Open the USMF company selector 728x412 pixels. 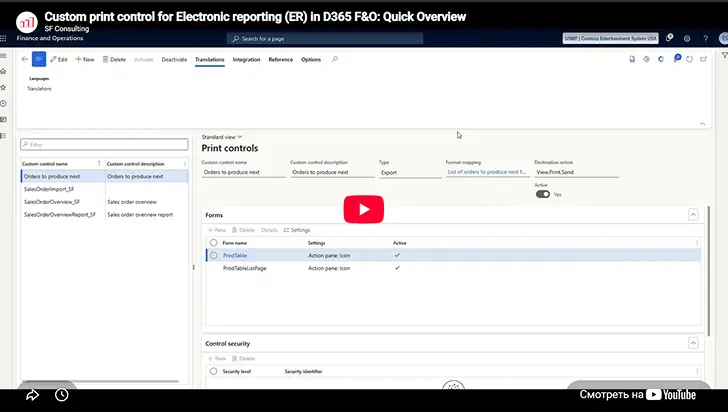610,39
